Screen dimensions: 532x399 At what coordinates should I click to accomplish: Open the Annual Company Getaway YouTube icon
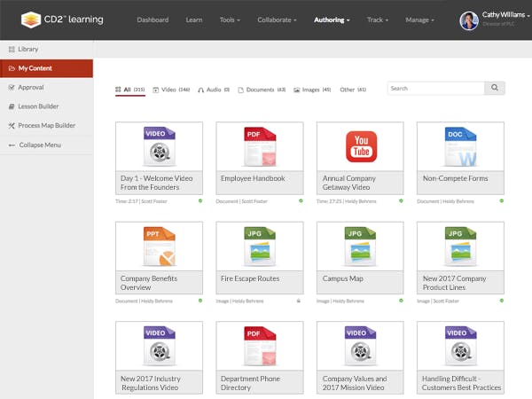click(x=362, y=146)
